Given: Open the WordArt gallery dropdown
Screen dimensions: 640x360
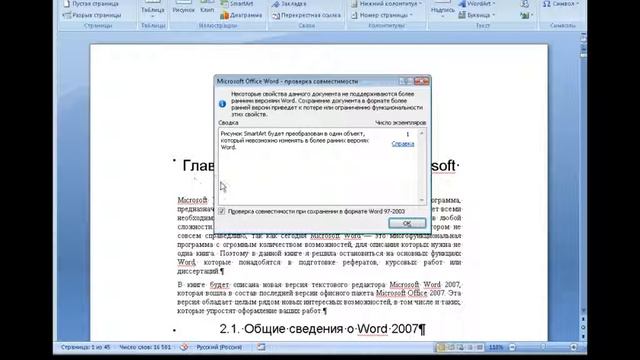Looking at the screenshot, I should point(477,4).
